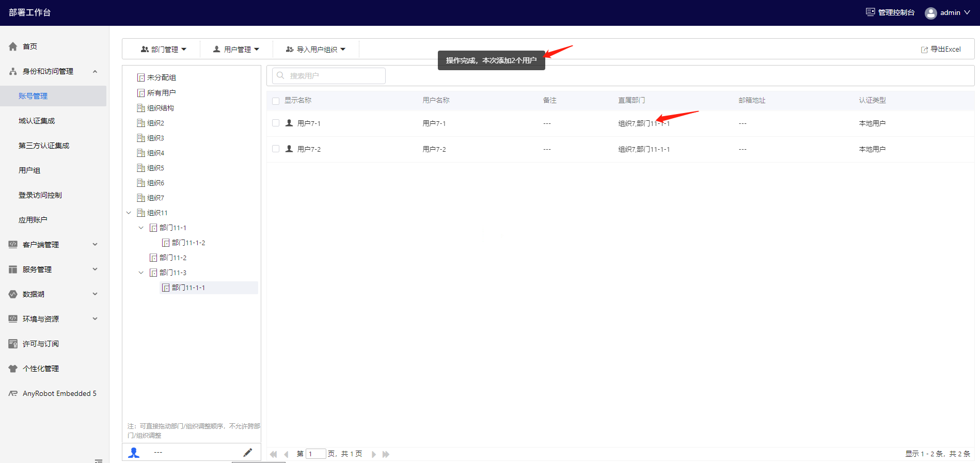Click 导出Excel button

[941, 50]
